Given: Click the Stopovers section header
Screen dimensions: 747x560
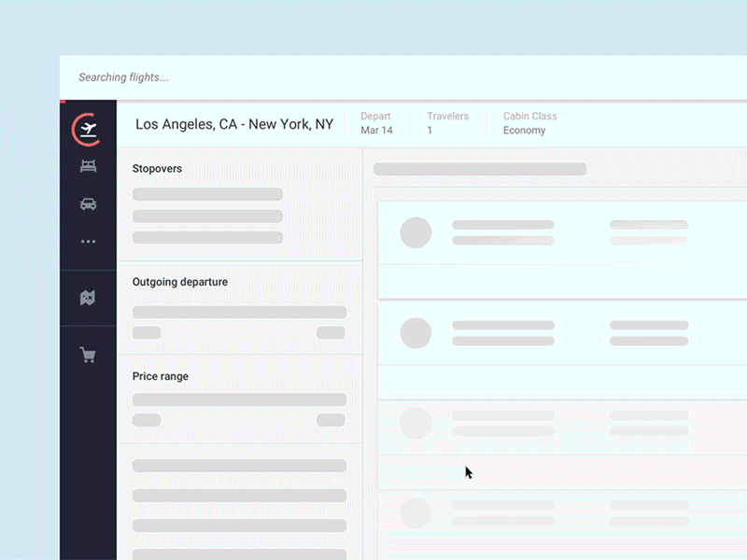Looking at the screenshot, I should click(x=158, y=168).
